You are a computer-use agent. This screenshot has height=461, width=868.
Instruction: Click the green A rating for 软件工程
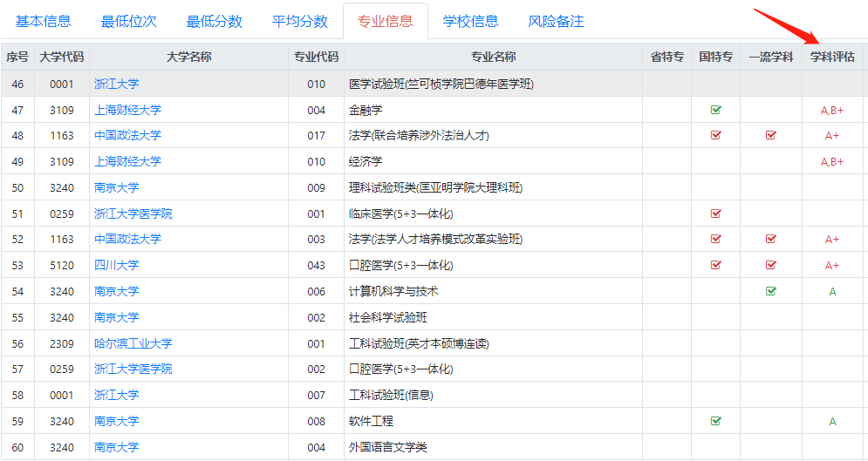click(832, 421)
